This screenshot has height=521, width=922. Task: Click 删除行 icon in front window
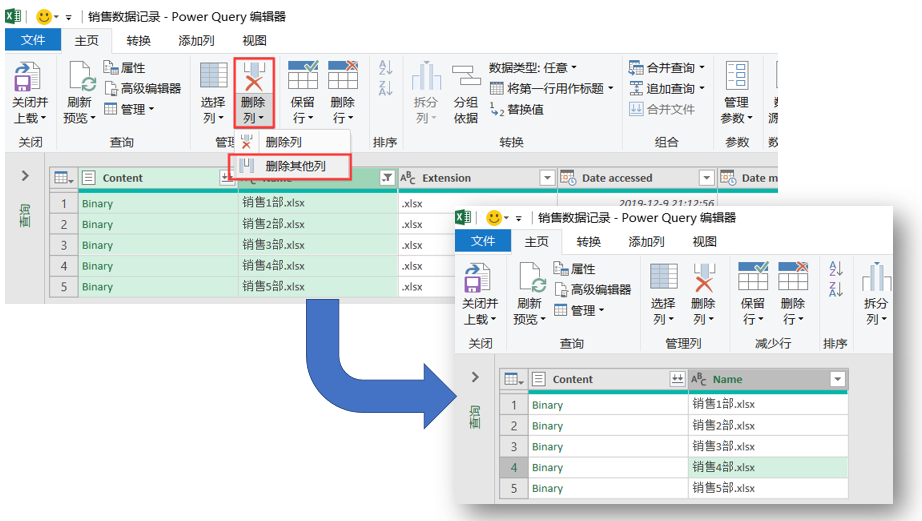(793, 276)
